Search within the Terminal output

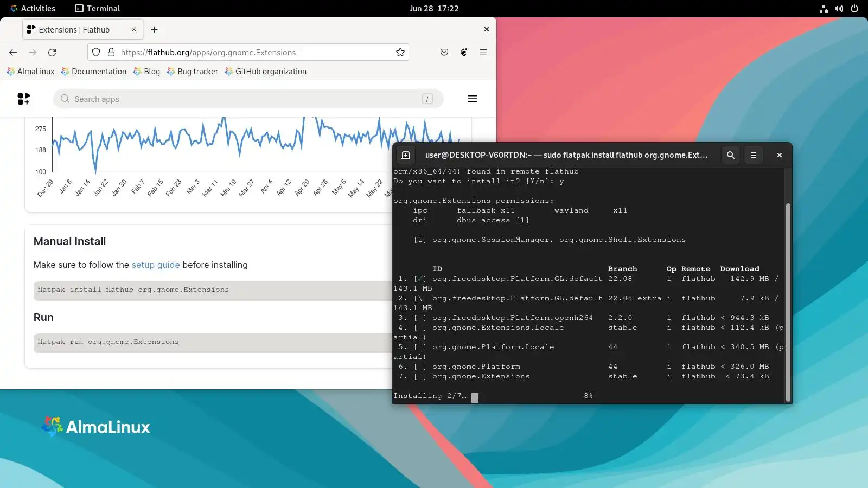point(731,155)
